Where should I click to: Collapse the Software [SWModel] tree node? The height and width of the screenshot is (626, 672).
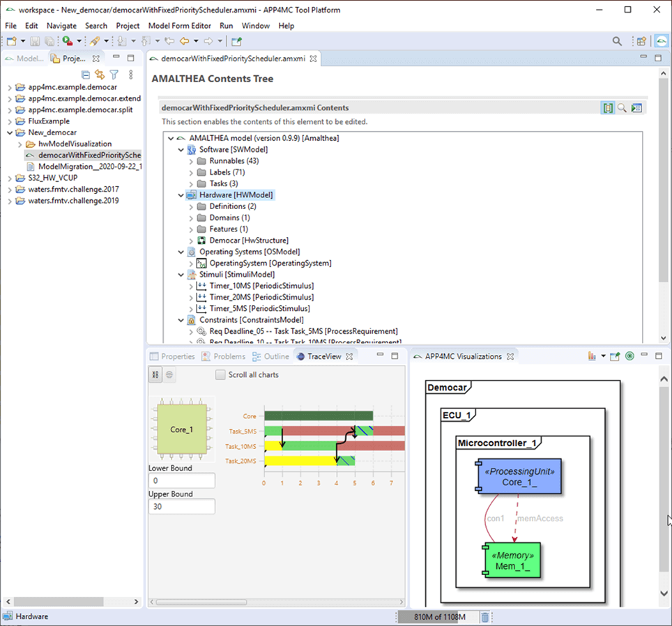(181, 150)
